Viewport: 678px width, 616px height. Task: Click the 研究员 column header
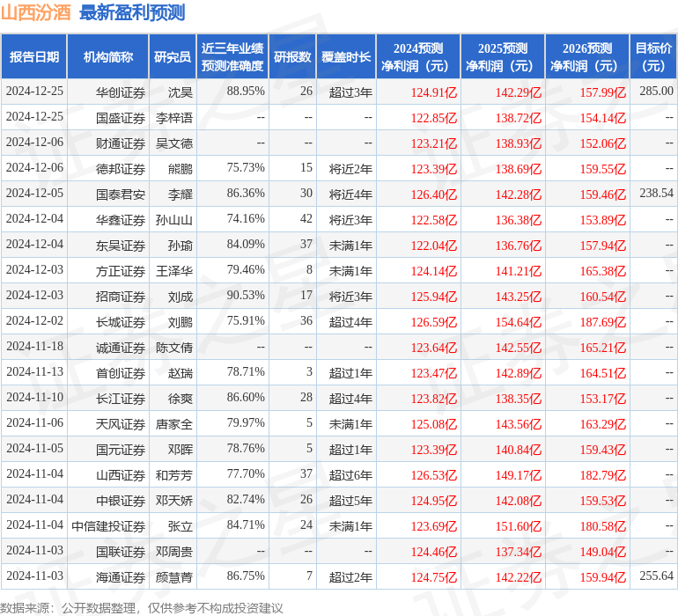(x=173, y=56)
